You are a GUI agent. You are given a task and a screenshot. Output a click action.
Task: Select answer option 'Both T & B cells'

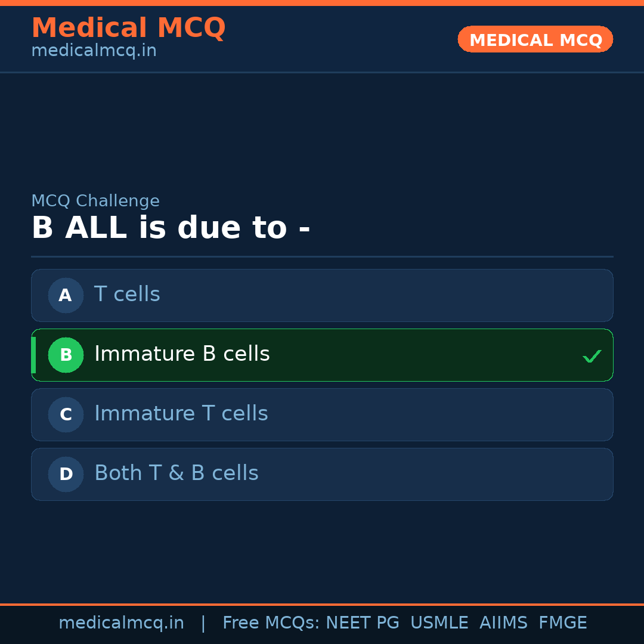[322, 474]
